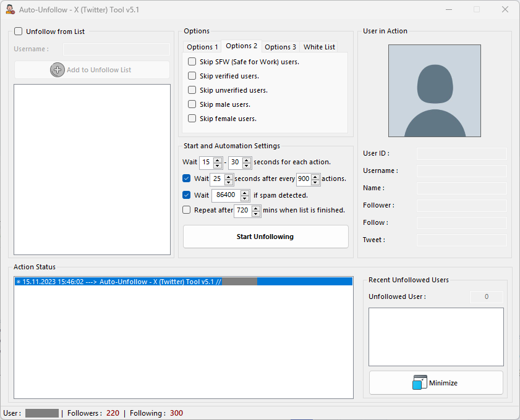Click the empty unfollow list box

click(92, 169)
